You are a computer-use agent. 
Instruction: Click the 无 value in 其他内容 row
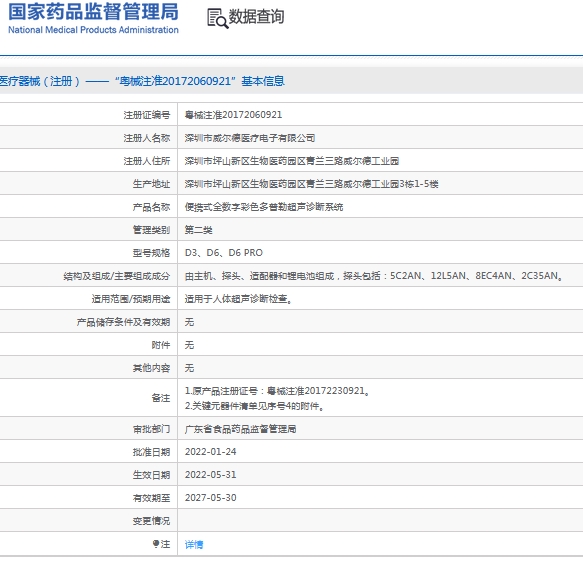point(189,368)
